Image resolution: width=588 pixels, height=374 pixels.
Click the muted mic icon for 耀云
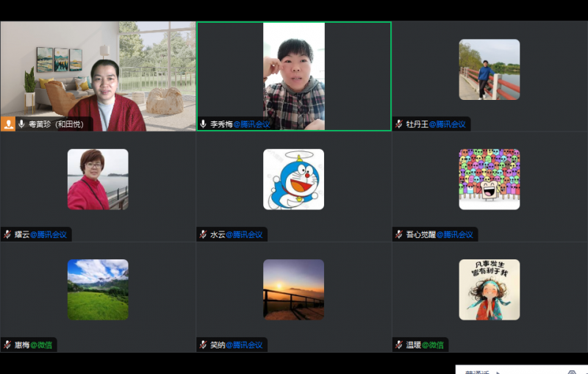(7, 234)
